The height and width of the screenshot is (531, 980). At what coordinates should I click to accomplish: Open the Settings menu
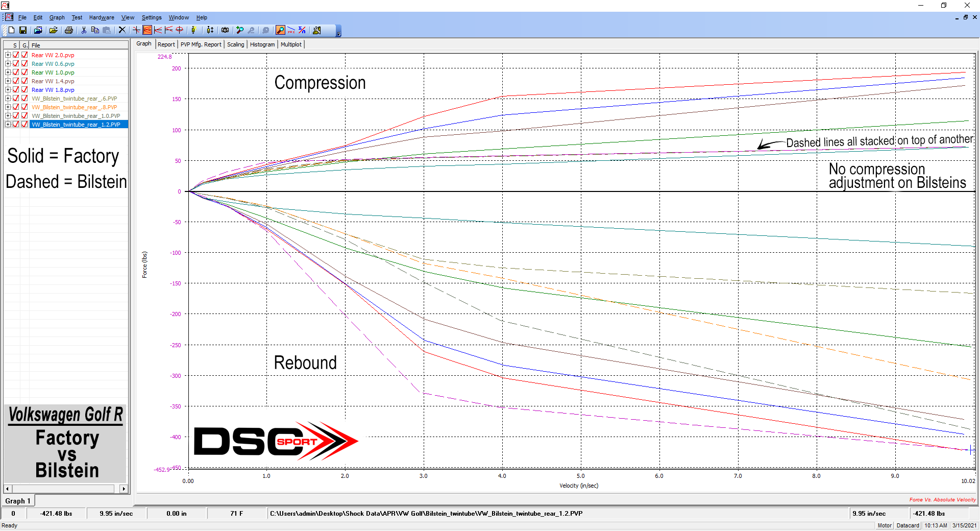152,17
